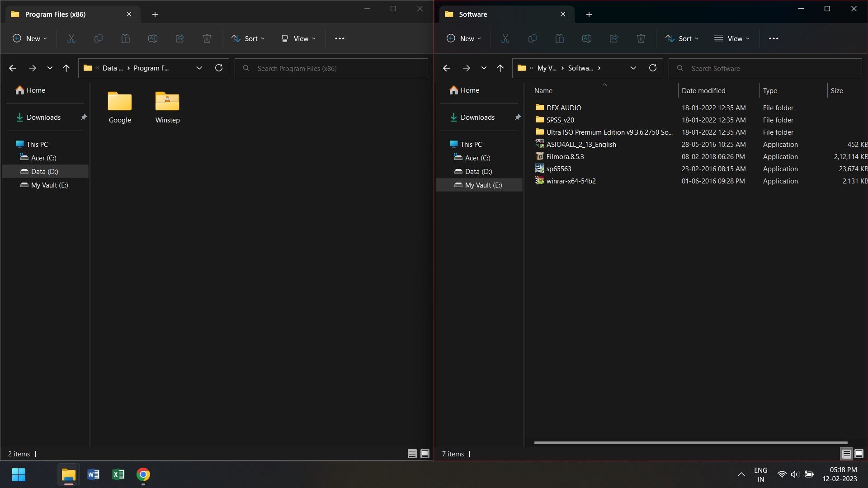Viewport: 868px width, 488px height.
Task: Click Share icon in Software window
Action: tap(614, 39)
